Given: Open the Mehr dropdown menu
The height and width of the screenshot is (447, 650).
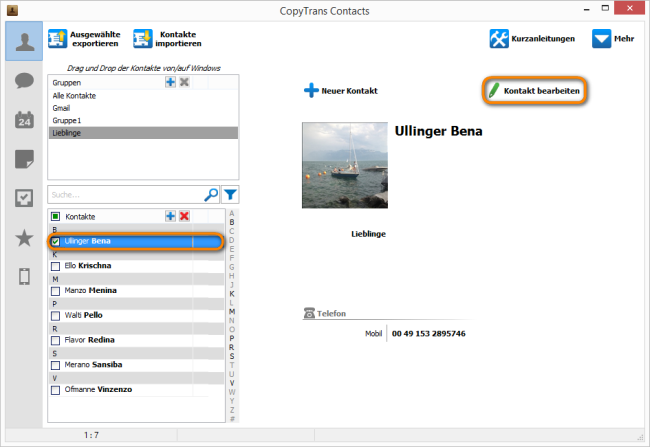Looking at the screenshot, I should (612, 39).
